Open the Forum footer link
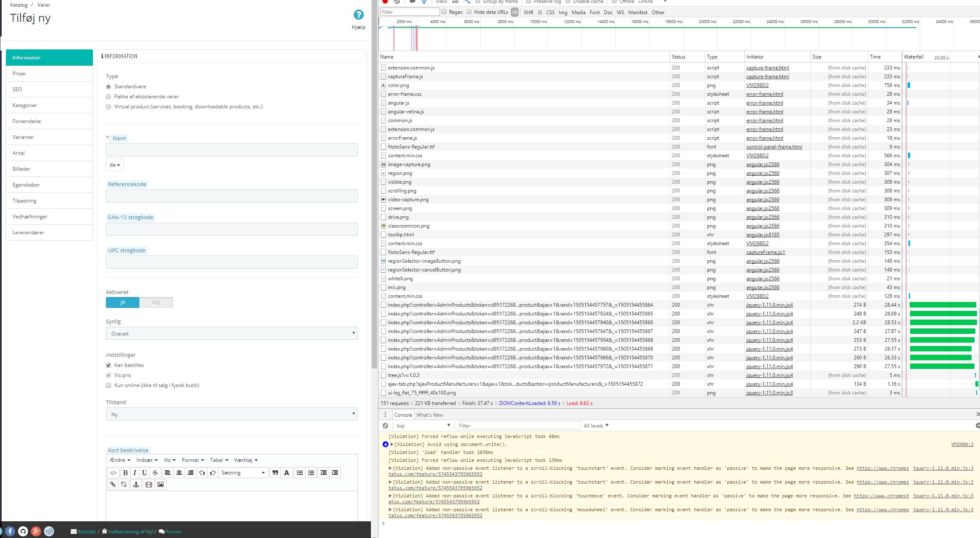 [x=173, y=532]
